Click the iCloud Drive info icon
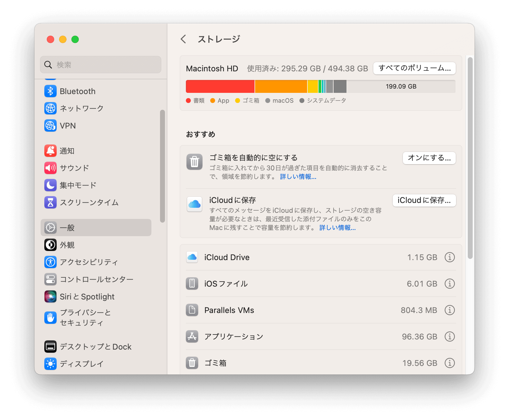Image resolution: width=509 pixels, height=420 pixels. point(450,257)
